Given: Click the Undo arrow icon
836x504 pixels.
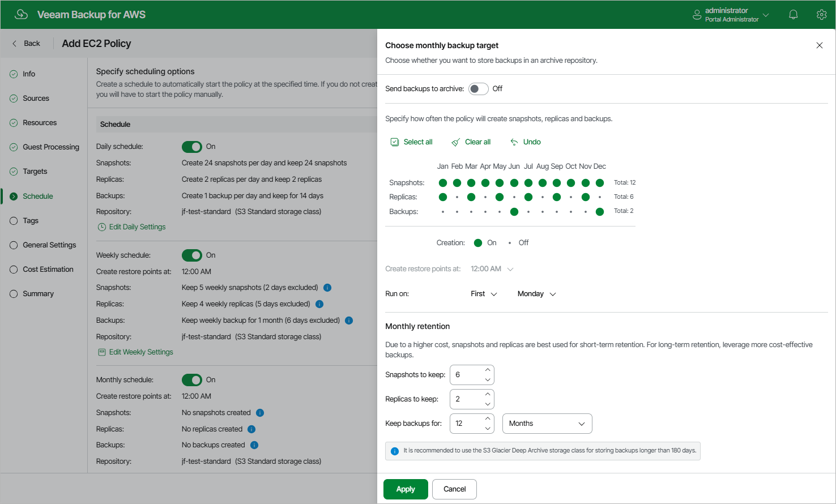Looking at the screenshot, I should pos(514,142).
